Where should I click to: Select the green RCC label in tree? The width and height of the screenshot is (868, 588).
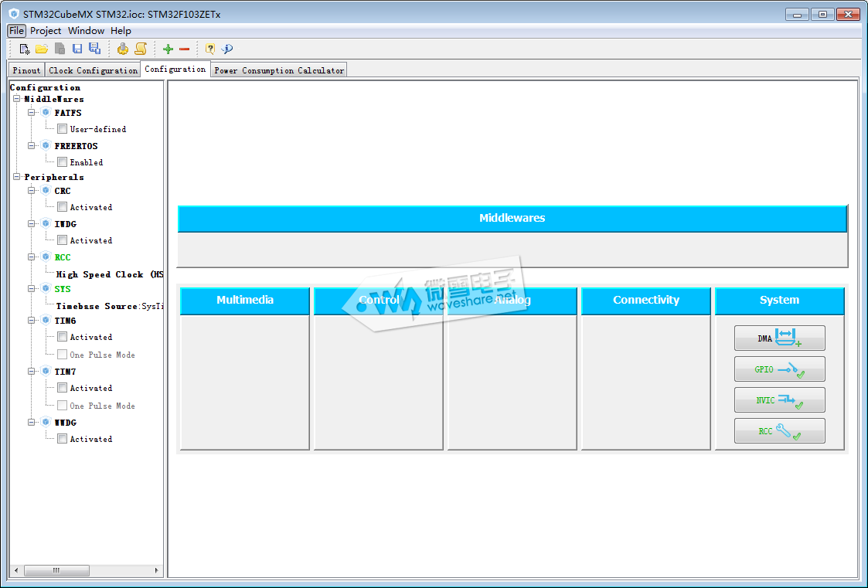[x=63, y=257]
